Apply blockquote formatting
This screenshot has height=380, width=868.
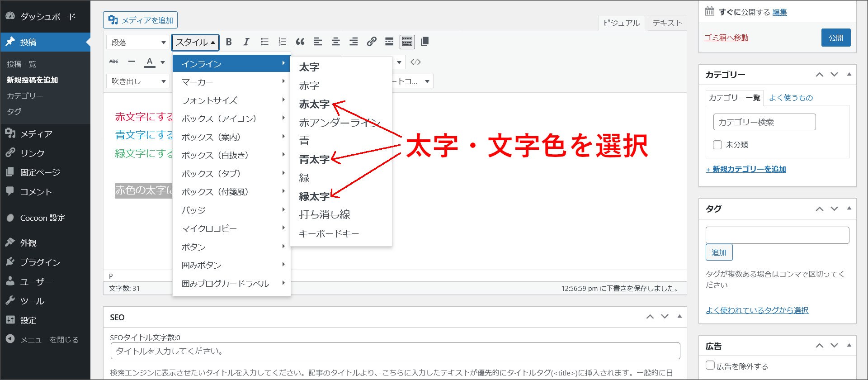coord(300,42)
